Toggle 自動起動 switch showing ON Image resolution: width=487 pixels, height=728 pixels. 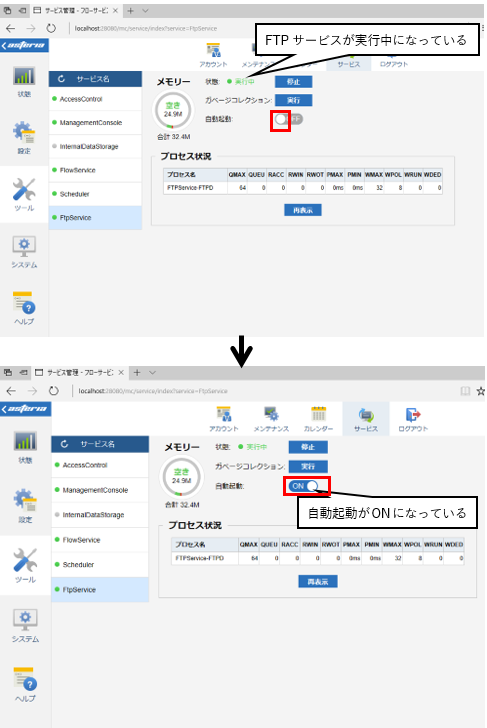click(x=304, y=486)
